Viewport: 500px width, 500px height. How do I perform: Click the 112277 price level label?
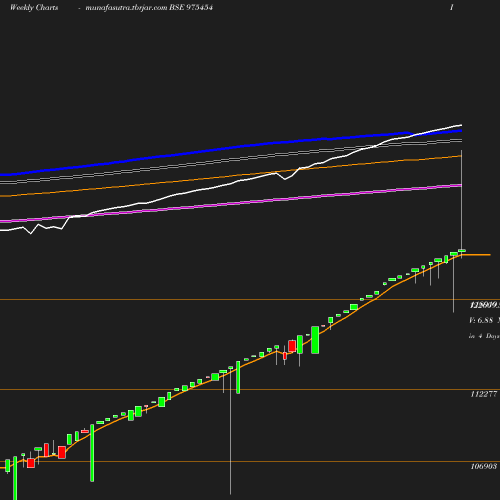pyautogui.click(x=484, y=394)
